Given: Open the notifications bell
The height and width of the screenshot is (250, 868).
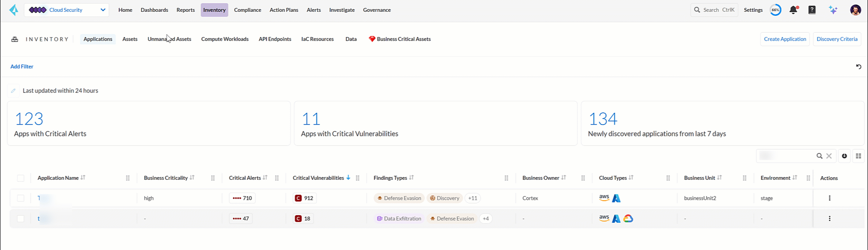Looking at the screenshot, I should (793, 10).
